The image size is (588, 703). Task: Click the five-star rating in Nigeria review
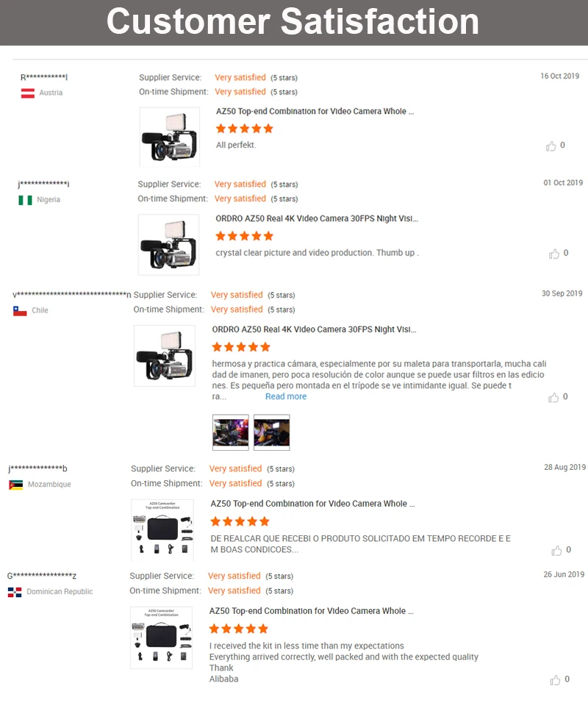[244, 236]
